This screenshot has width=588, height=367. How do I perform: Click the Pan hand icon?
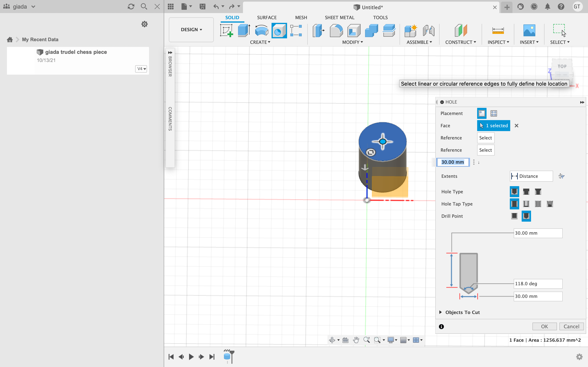tap(356, 340)
